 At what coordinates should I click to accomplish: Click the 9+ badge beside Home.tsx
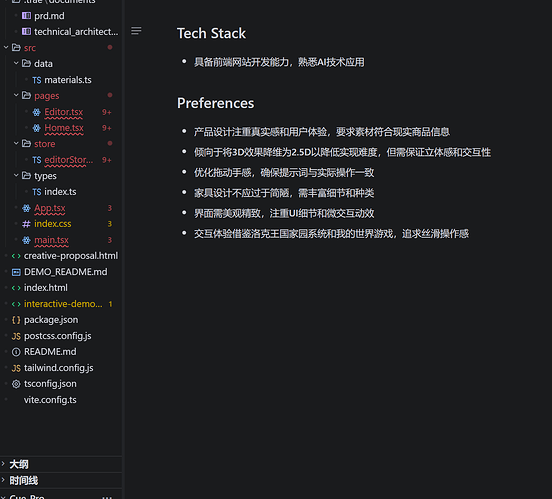[x=107, y=128]
